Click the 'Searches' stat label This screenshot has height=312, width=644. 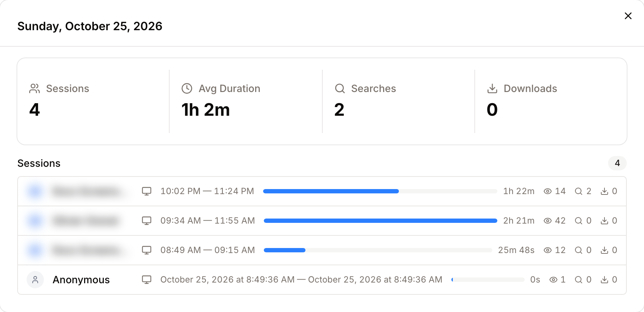374,88
